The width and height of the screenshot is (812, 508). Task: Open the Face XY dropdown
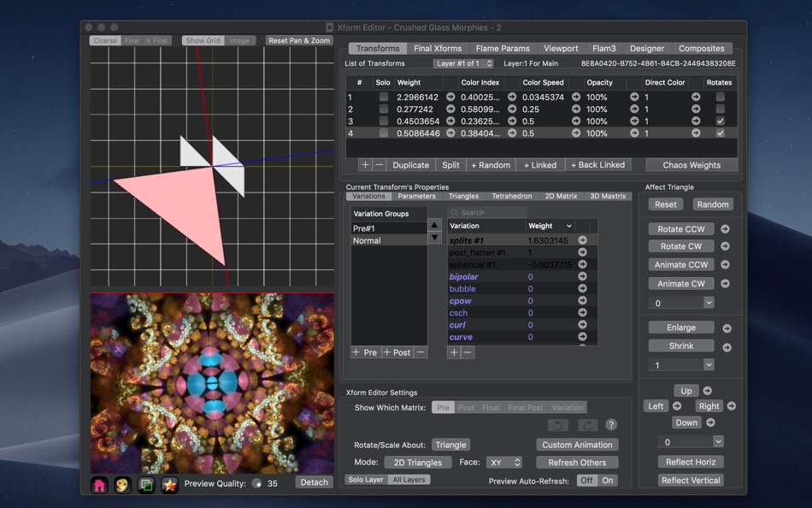[503, 463]
